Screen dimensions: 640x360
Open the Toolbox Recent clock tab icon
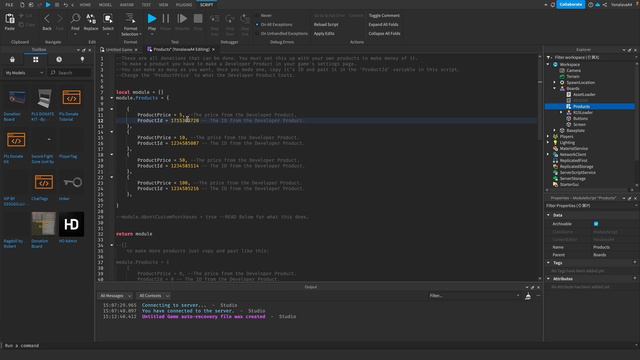click(x=59, y=60)
